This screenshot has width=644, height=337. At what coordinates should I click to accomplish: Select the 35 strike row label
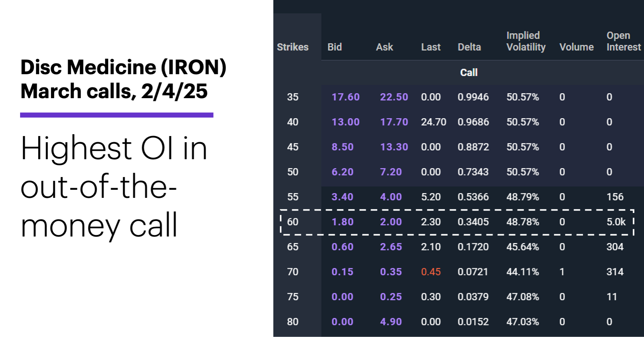[293, 97]
